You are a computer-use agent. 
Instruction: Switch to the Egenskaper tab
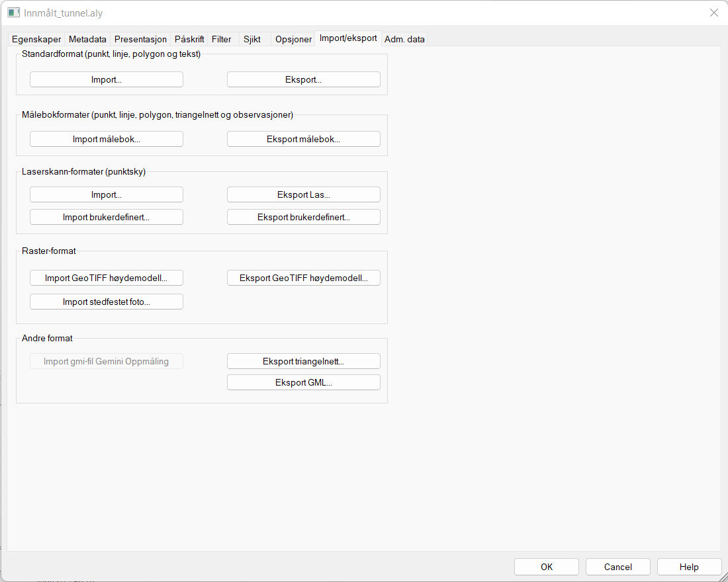pos(36,40)
